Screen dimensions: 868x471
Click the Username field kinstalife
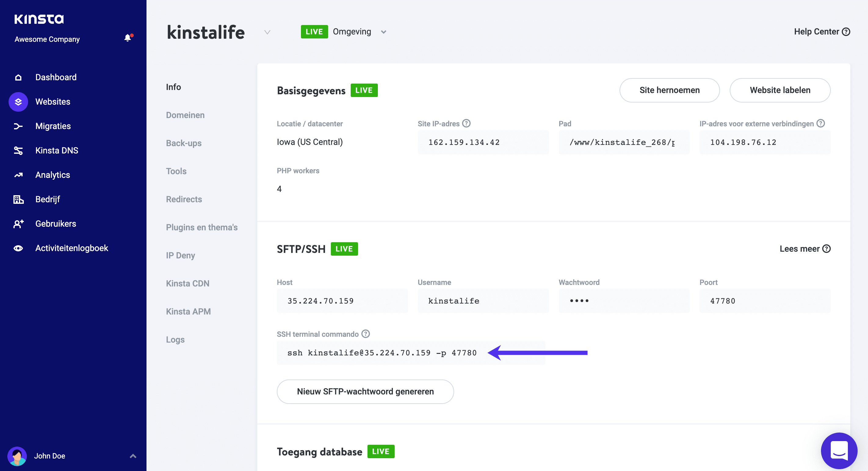coord(483,301)
